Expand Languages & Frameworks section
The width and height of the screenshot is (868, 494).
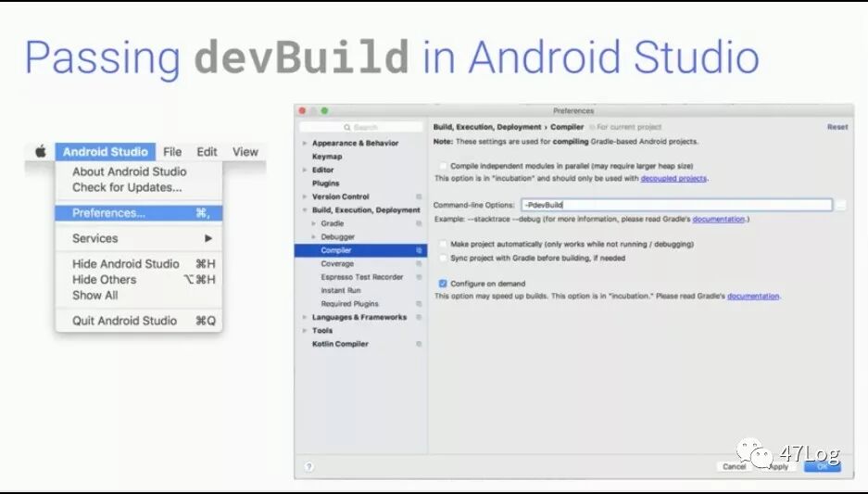(305, 317)
